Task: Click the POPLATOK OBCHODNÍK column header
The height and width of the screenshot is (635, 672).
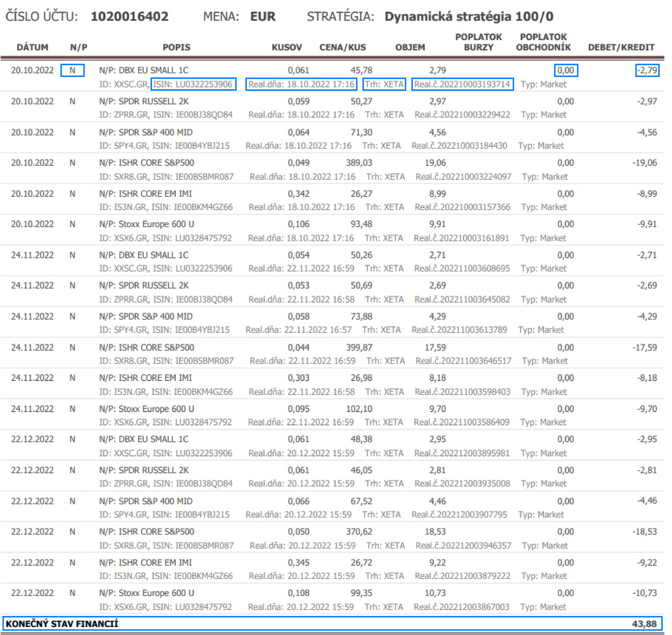Action: pos(543,42)
